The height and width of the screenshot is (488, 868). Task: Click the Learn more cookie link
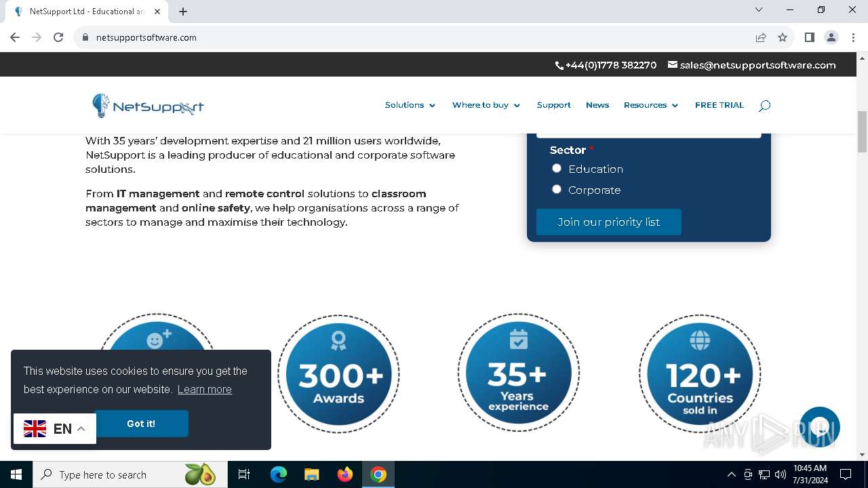(204, 389)
